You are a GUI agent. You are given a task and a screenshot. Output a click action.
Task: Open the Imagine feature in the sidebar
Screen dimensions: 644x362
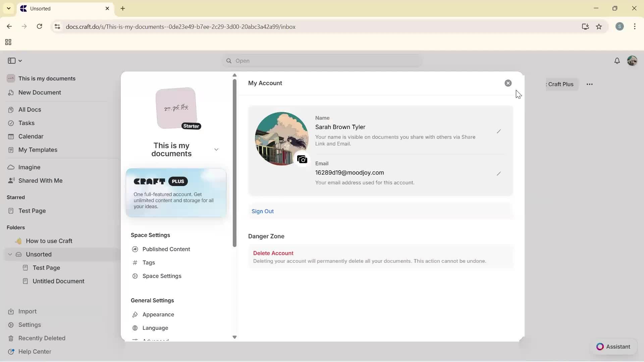point(30,167)
